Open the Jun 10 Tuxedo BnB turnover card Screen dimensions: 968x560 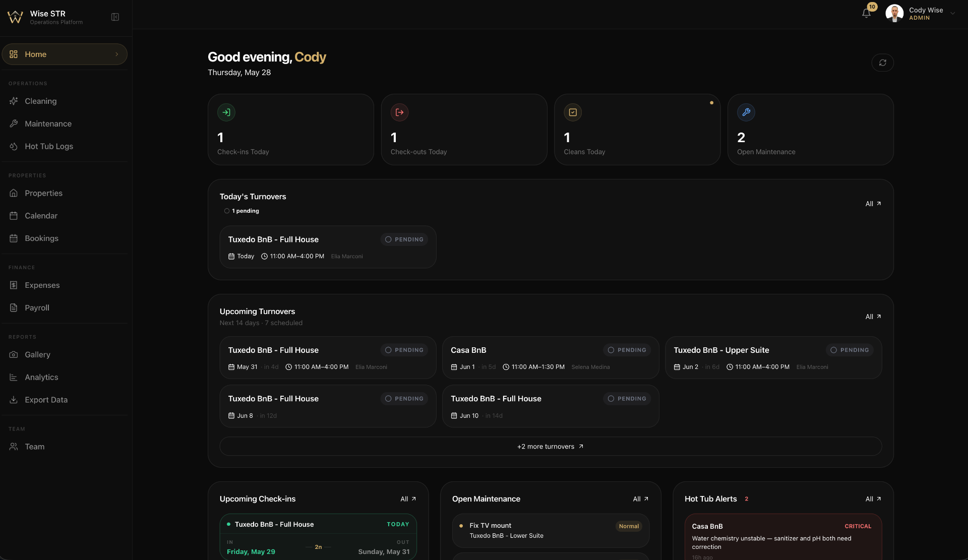coord(551,406)
